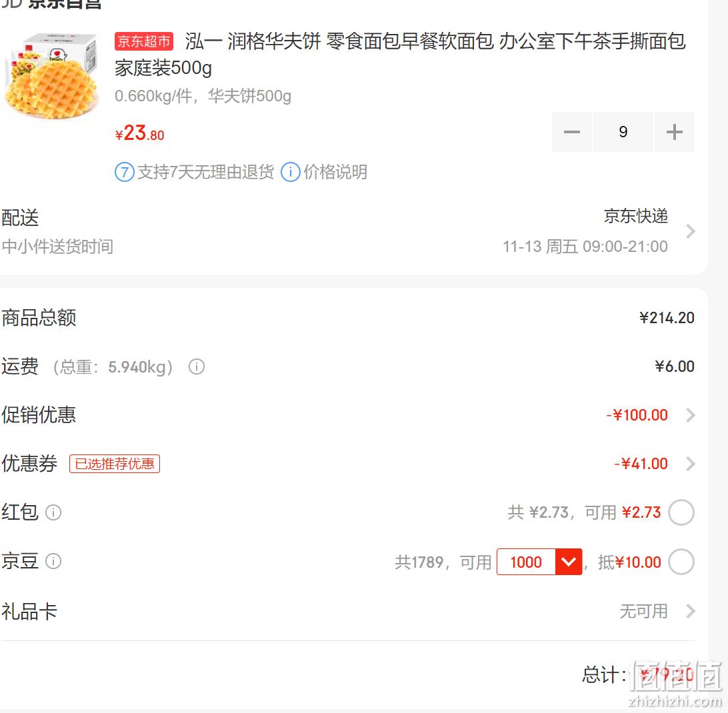Open delivery time options chevron

click(x=691, y=231)
